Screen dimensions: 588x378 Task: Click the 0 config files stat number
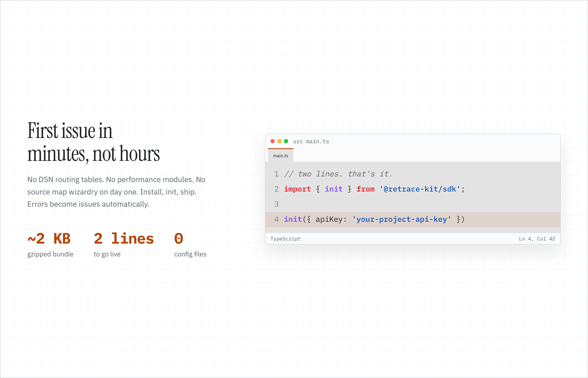click(x=179, y=239)
